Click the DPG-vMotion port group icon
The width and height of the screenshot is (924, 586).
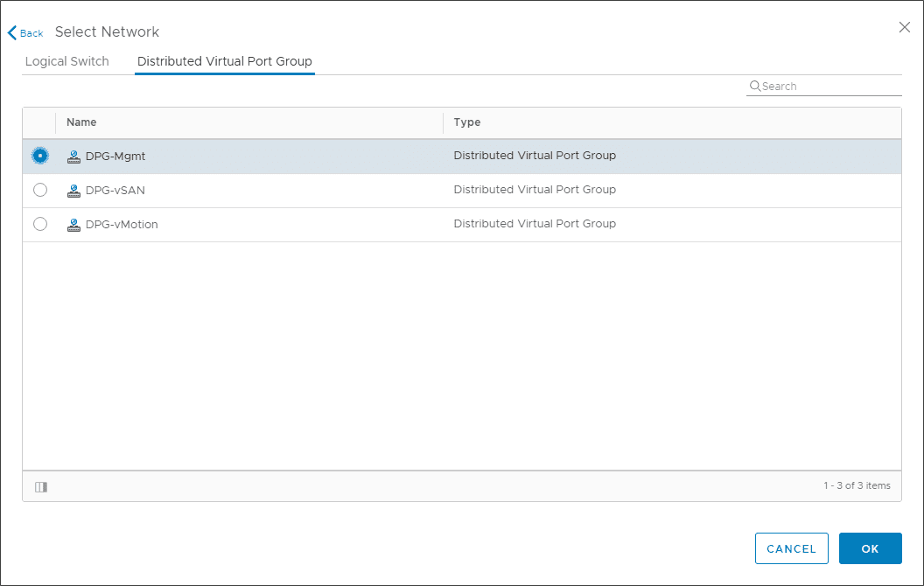(73, 224)
